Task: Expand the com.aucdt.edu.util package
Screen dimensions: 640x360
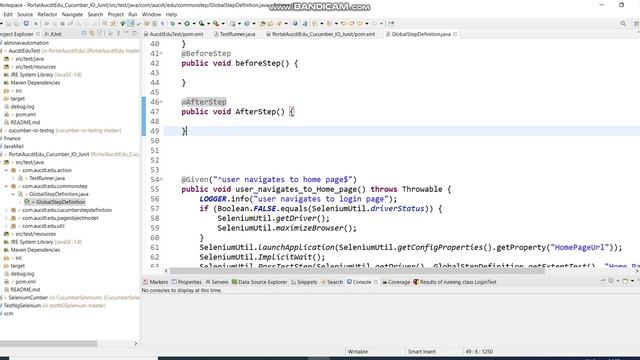Action: [x=6, y=226]
